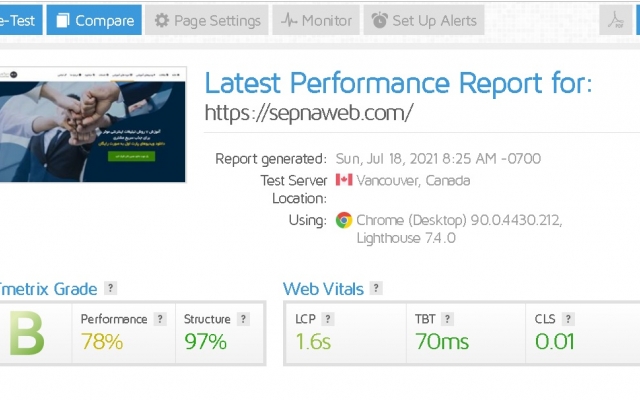Click the Compare button

(94, 20)
